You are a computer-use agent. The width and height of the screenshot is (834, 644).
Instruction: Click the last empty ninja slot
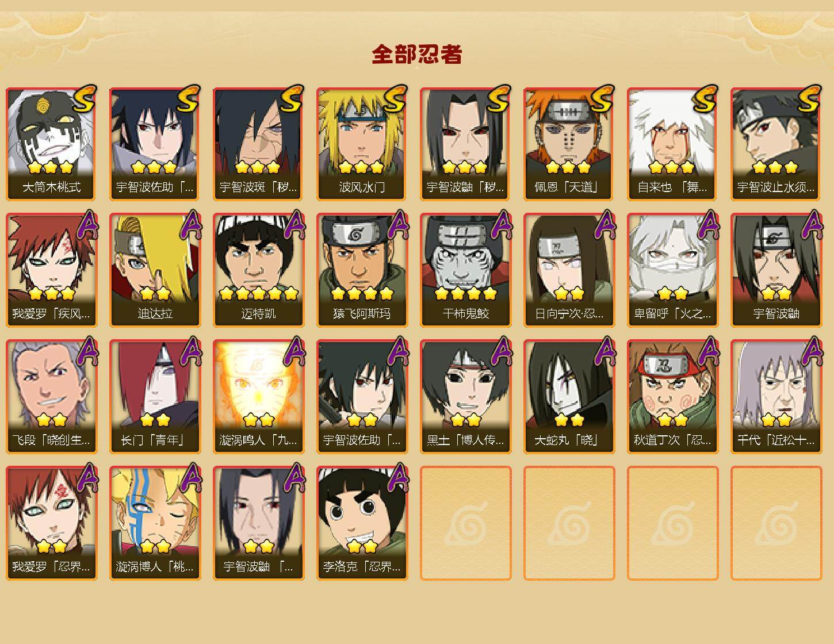tap(776, 523)
